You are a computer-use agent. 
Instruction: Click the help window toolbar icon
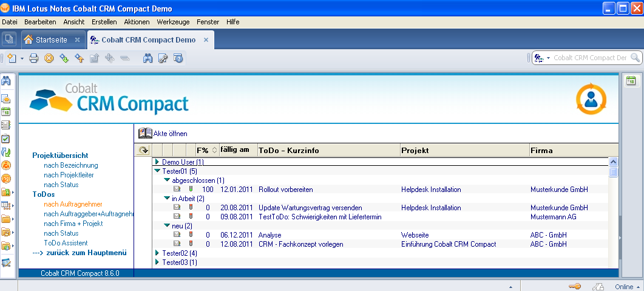[178, 58]
